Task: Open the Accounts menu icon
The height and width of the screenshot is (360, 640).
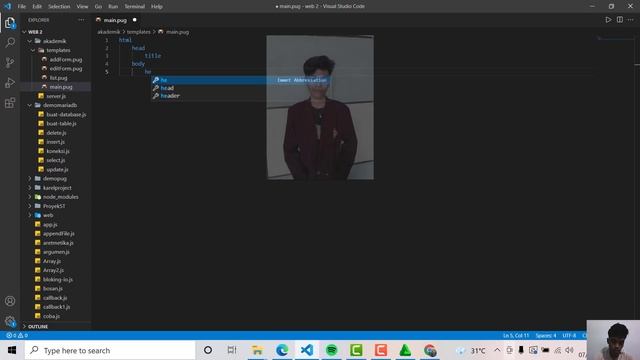Action: (10, 301)
